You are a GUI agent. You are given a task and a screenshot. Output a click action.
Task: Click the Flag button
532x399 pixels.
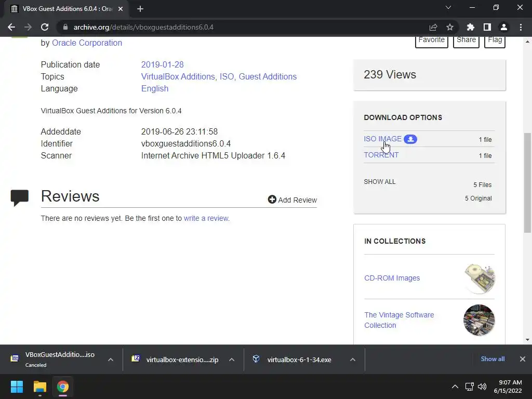(x=495, y=41)
